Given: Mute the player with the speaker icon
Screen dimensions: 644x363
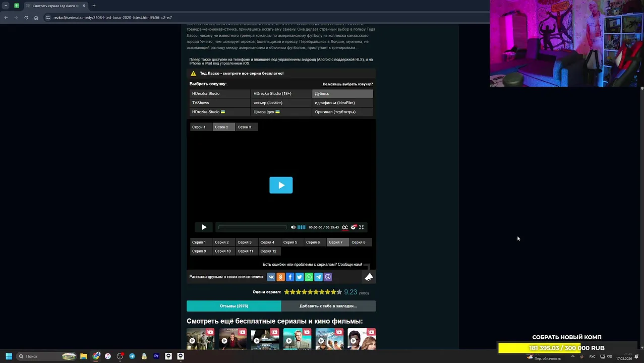Looking at the screenshot, I should coord(293,227).
